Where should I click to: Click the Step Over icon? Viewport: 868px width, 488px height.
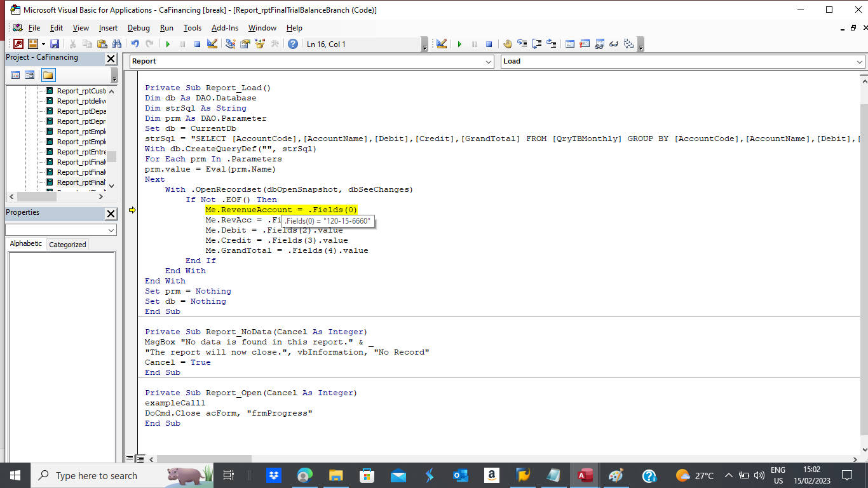pyautogui.click(x=536, y=44)
